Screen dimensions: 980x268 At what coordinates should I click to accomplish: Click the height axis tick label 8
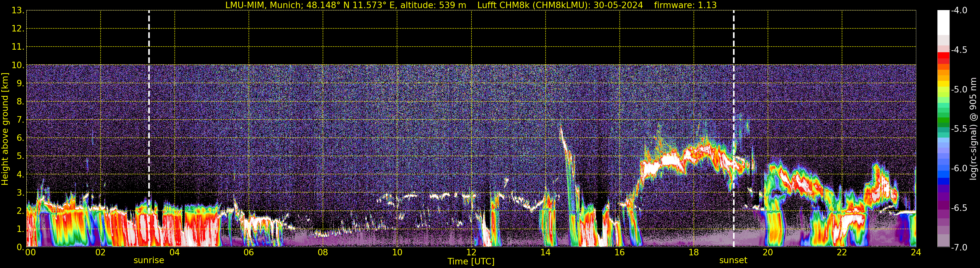click(20, 101)
